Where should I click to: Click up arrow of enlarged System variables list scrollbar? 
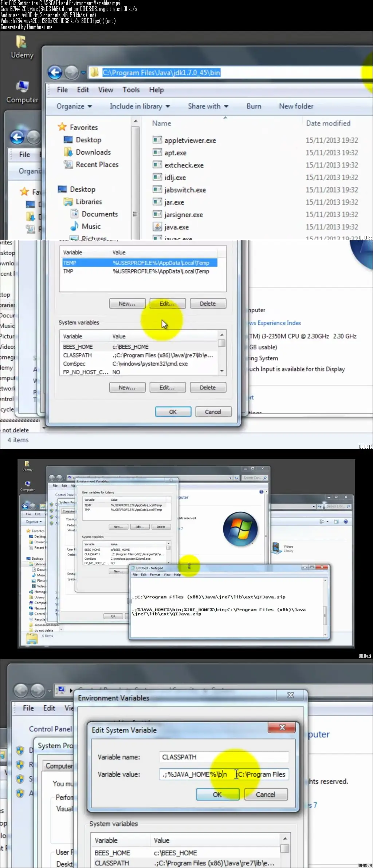click(x=221, y=334)
